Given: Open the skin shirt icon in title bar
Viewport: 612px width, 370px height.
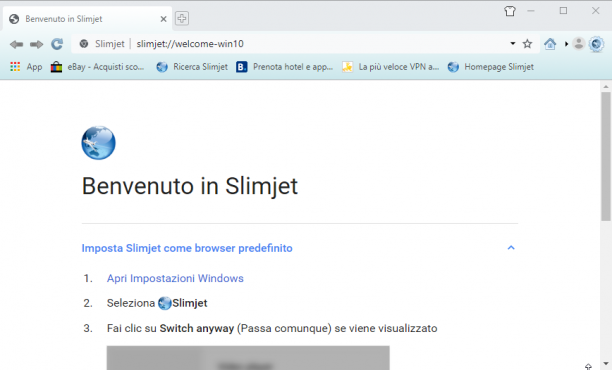Looking at the screenshot, I should point(510,11).
